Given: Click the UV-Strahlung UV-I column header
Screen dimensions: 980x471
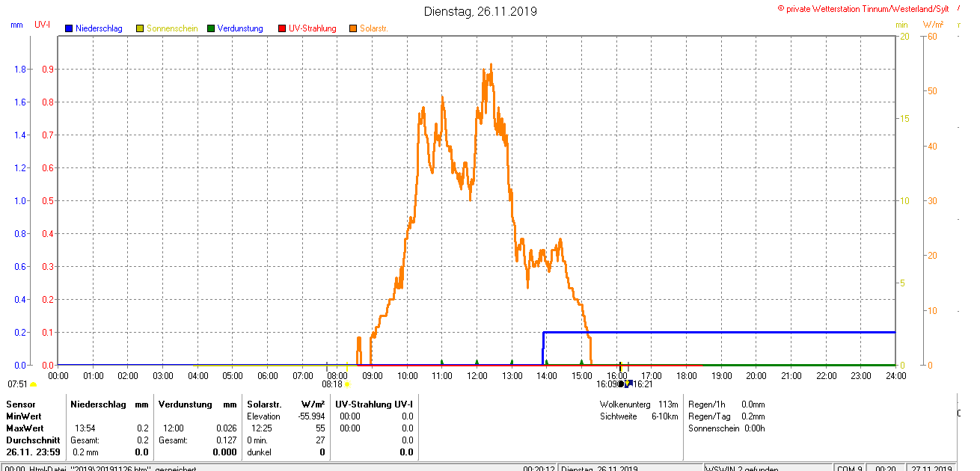Looking at the screenshot, I should click(374, 404).
